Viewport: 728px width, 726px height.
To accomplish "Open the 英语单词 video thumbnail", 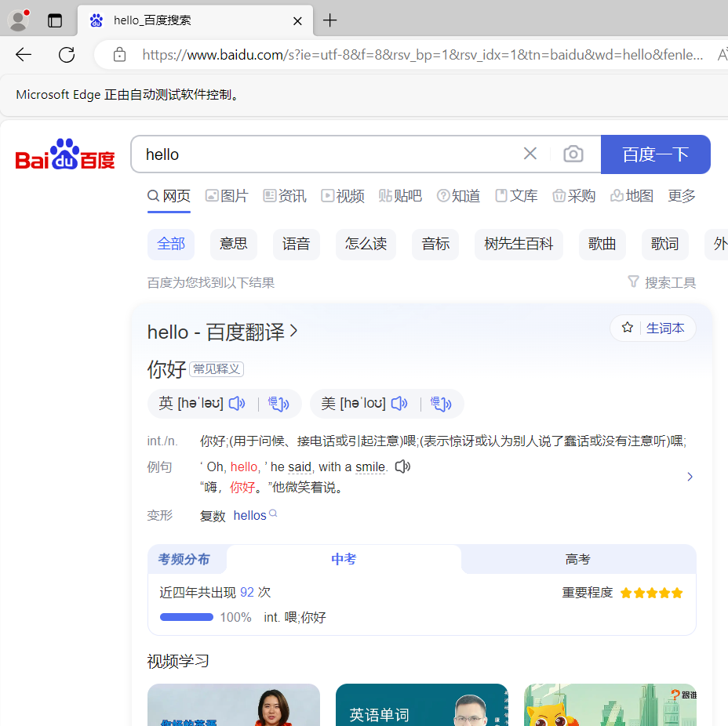I will point(421,705).
